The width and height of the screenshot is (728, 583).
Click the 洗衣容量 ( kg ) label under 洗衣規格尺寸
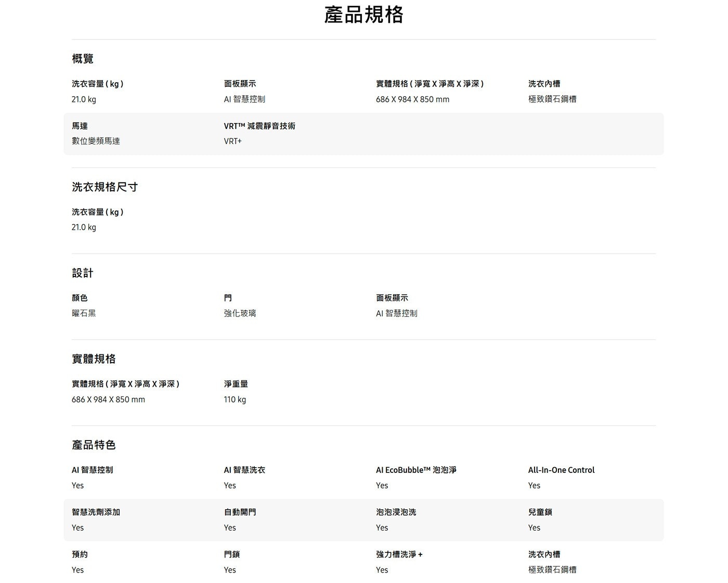[x=98, y=212]
